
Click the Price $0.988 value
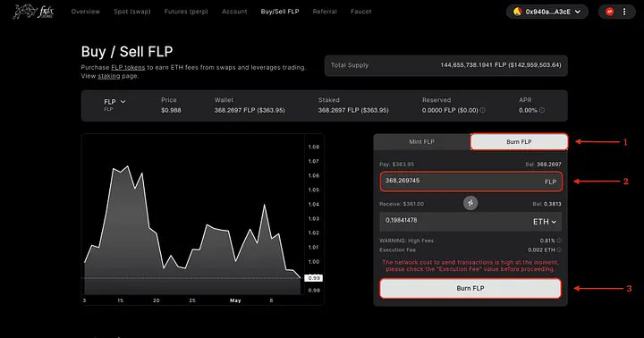(171, 110)
